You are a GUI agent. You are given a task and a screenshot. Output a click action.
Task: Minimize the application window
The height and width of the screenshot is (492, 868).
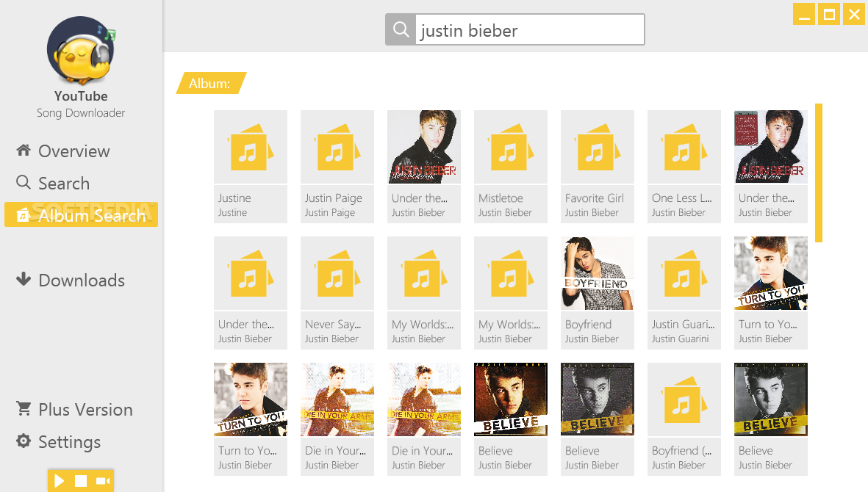tap(804, 15)
